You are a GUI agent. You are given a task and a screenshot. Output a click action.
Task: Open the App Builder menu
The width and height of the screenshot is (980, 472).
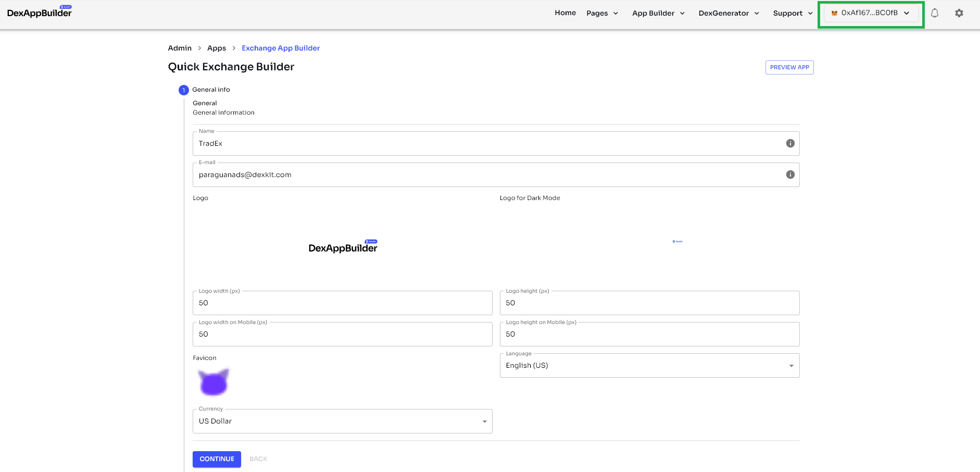[x=658, y=13]
